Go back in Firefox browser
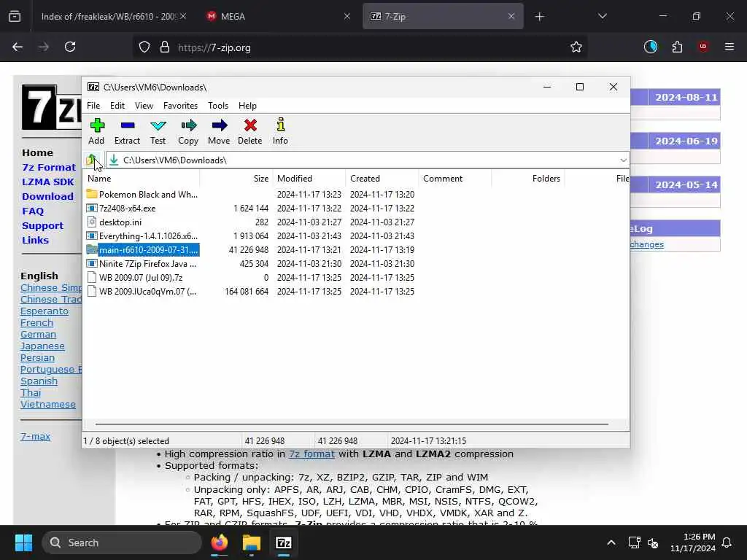This screenshot has height=560, width=747. (x=18, y=47)
